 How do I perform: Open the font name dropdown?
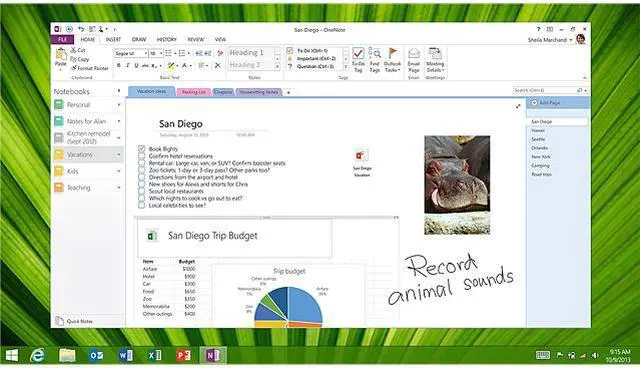pos(145,53)
